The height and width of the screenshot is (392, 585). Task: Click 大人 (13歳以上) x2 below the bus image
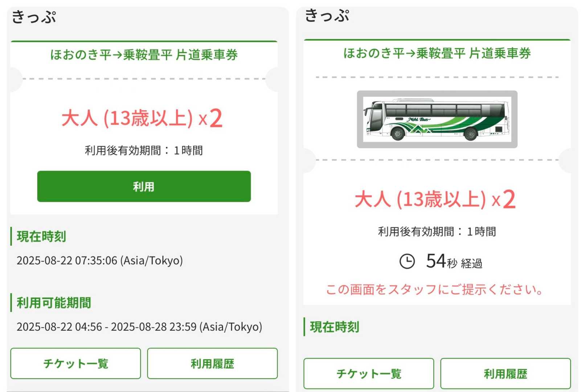[x=435, y=199]
